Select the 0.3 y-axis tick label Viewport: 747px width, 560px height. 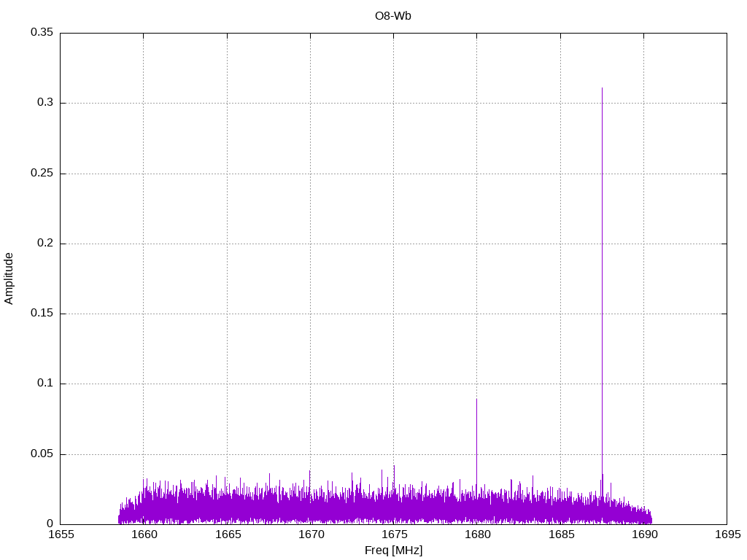46,103
